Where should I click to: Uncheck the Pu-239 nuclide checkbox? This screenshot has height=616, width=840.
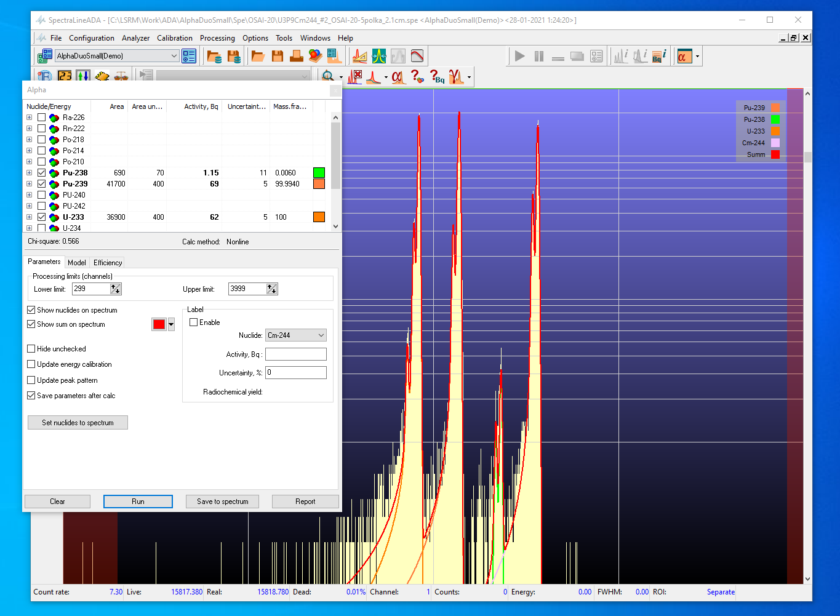click(x=41, y=184)
